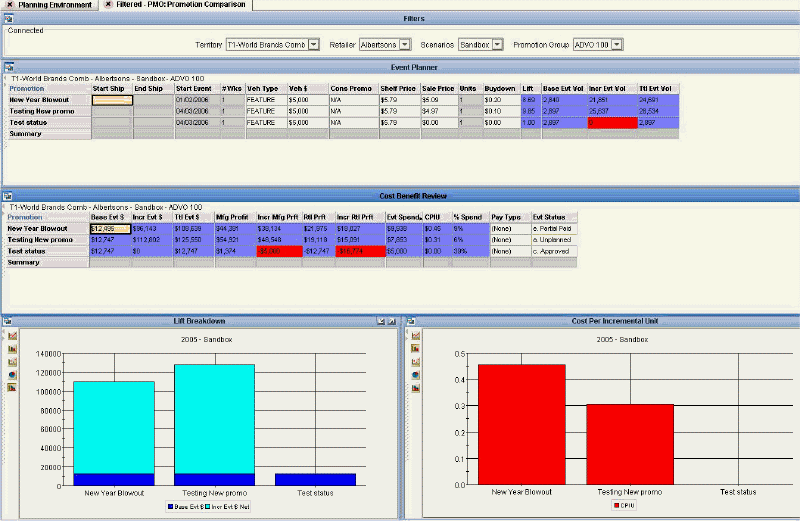800x521 pixels.
Task: Switch Cost Per Incremental Unit to combination chart
Action: (x=416, y=362)
